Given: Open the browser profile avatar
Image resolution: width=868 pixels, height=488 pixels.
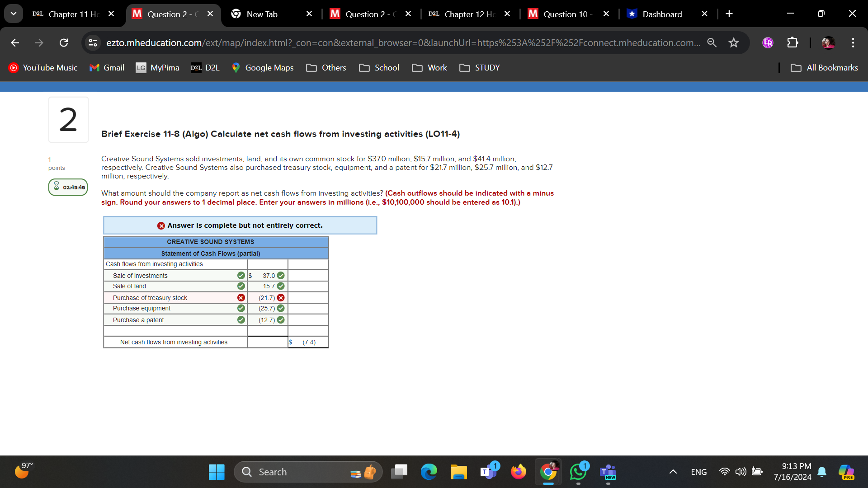Looking at the screenshot, I should click(x=829, y=42).
